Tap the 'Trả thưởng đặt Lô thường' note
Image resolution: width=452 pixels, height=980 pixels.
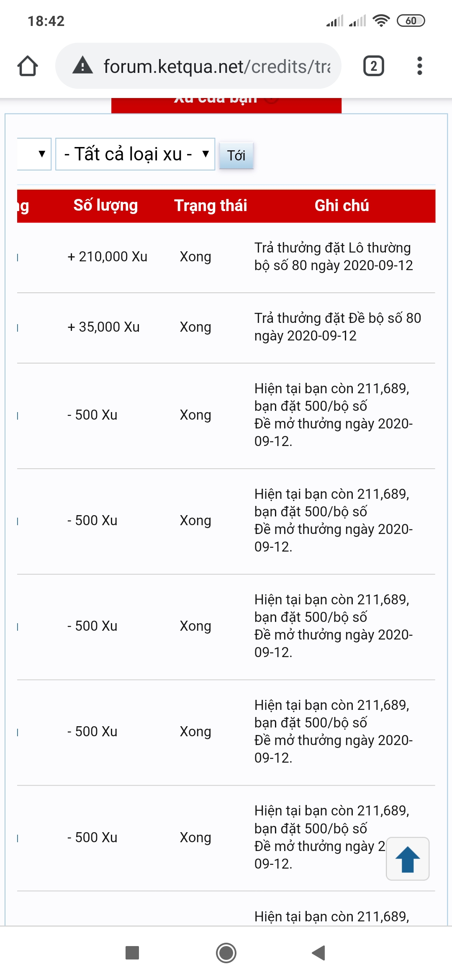point(334,256)
